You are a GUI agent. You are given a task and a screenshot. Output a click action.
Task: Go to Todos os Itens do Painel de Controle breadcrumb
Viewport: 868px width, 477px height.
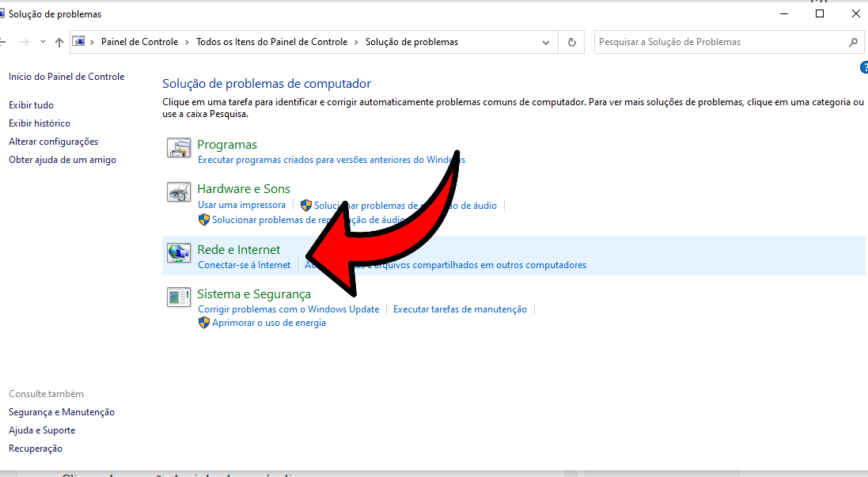272,42
